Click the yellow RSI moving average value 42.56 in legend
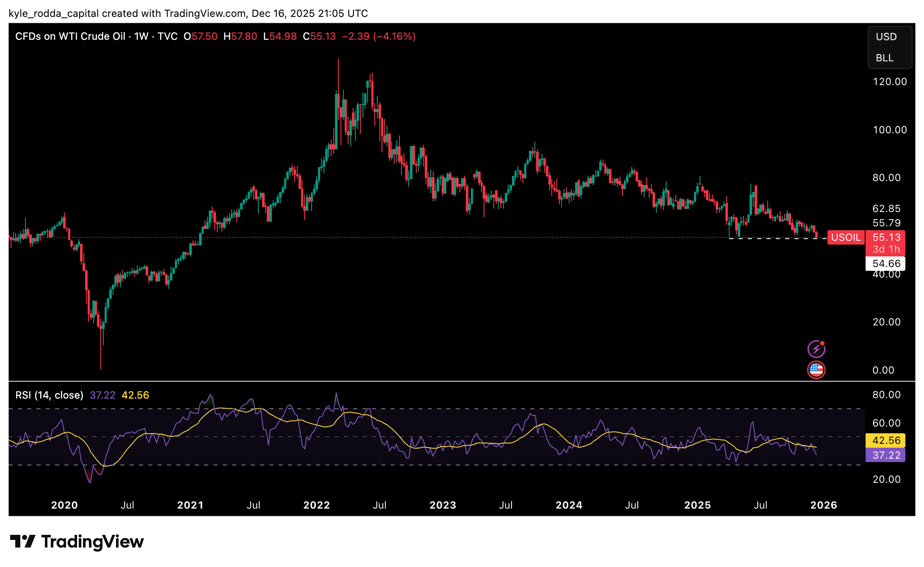Image resolution: width=924 pixels, height=567 pixels. 135,395
